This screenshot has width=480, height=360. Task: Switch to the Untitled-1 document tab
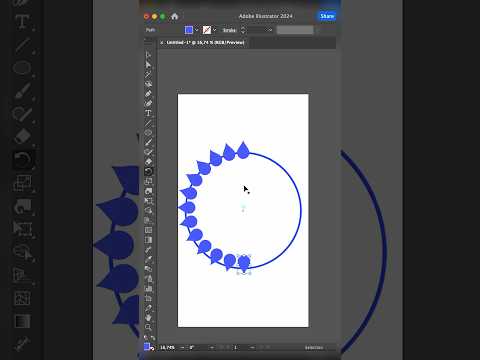pos(205,43)
